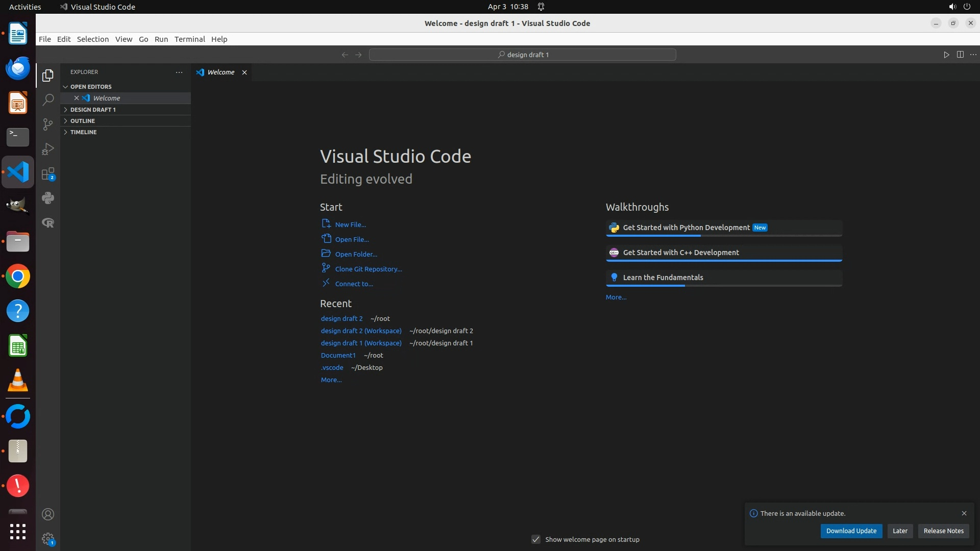980x551 pixels.
Task: Open the Search view in activity bar
Action: click(48, 100)
